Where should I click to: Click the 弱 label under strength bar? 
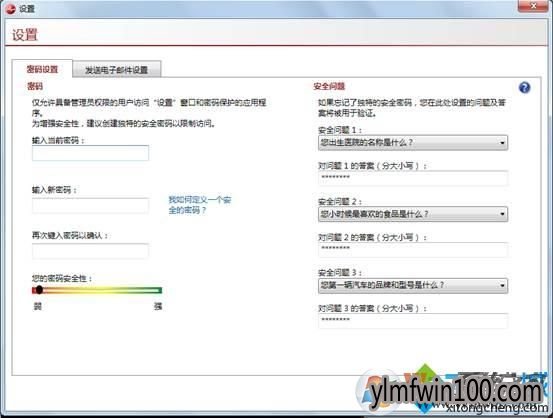(x=38, y=306)
